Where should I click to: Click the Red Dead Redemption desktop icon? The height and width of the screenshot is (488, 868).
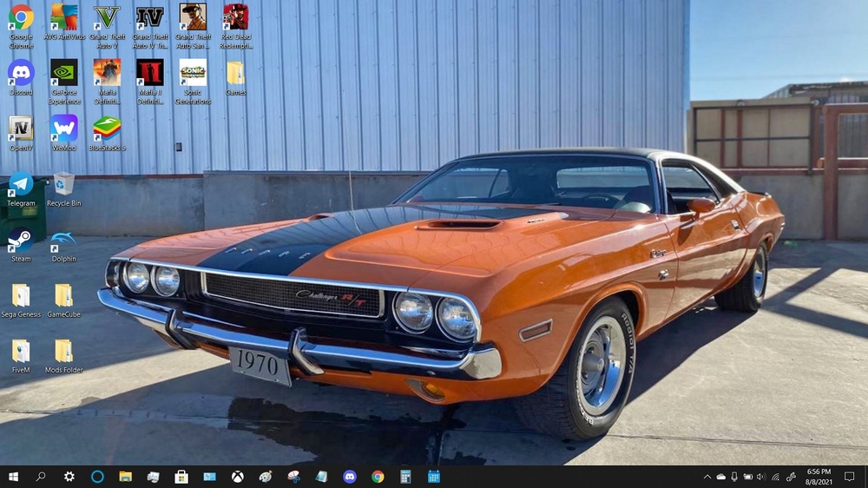coord(235,18)
